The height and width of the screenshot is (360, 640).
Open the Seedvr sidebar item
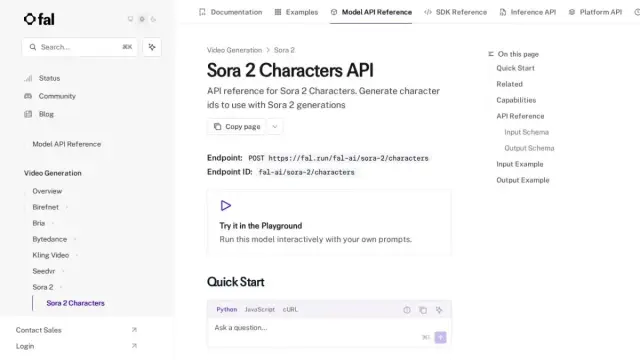pos(44,271)
